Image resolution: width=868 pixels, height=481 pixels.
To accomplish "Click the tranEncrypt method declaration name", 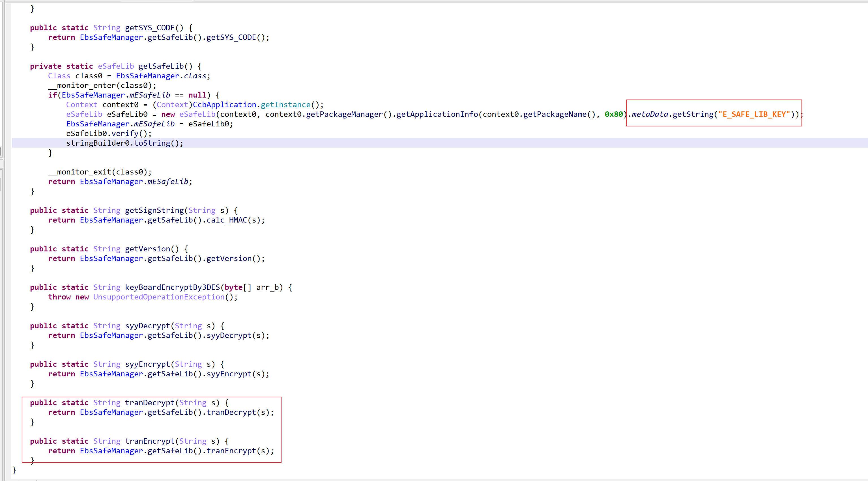I will (x=150, y=441).
